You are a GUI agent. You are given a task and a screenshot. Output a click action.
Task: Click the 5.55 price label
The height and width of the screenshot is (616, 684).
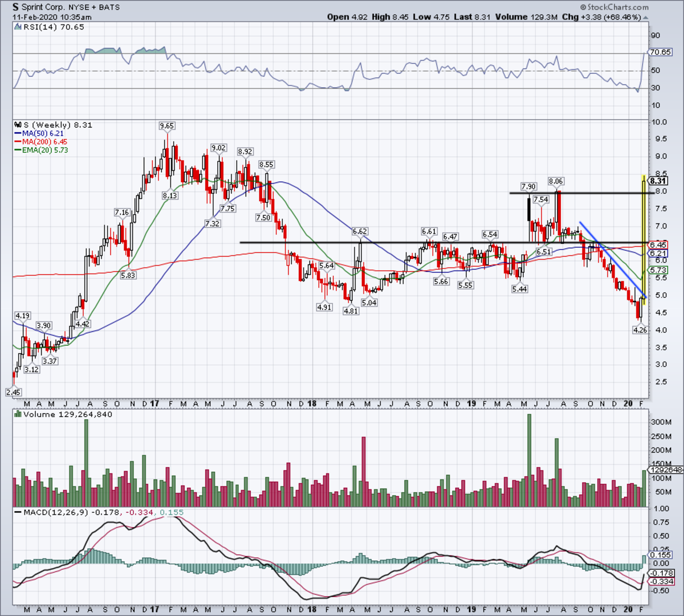click(x=466, y=285)
